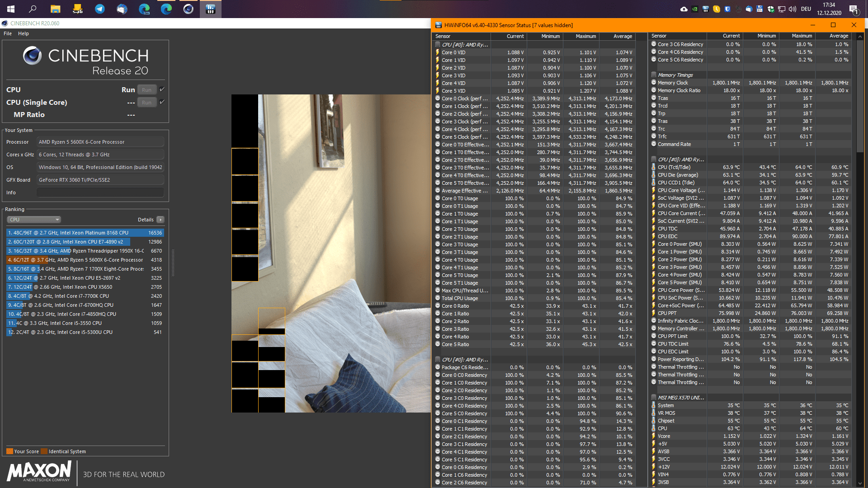
Task: Open the File menu in Cinebench
Action: (8, 33)
